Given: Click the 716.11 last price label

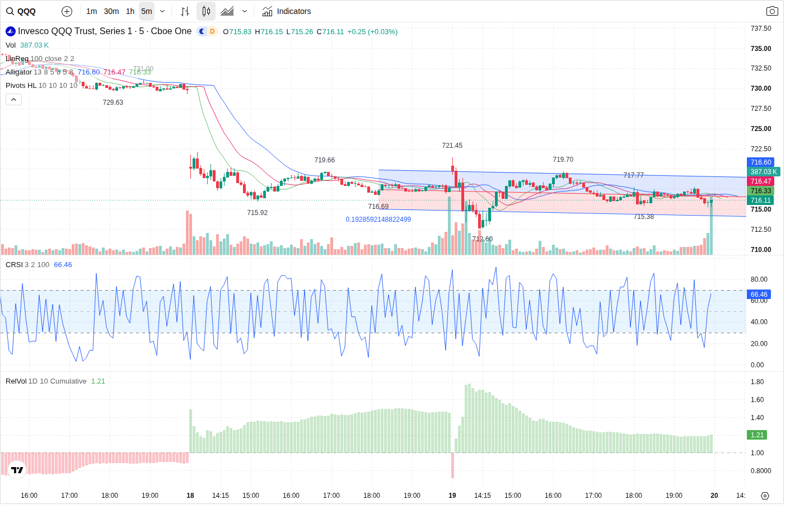Looking at the screenshot, I should click(761, 200).
